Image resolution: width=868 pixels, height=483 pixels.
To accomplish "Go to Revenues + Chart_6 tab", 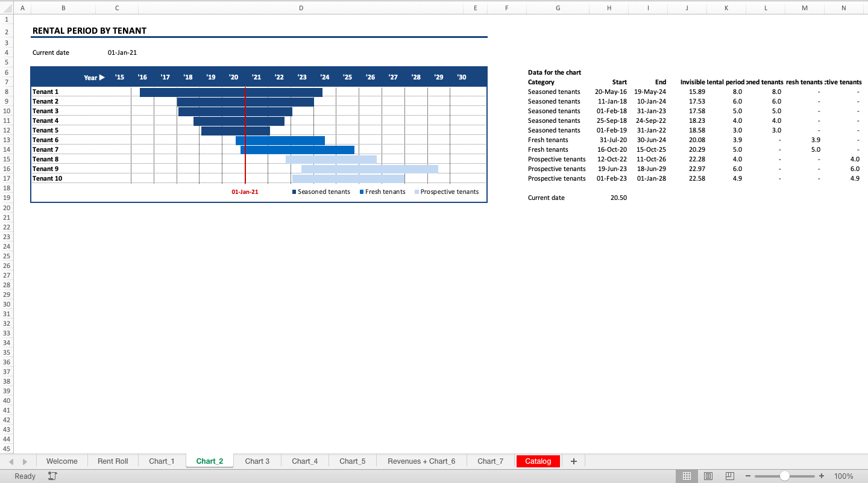I will pyautogui.click(x=421, y=461).
